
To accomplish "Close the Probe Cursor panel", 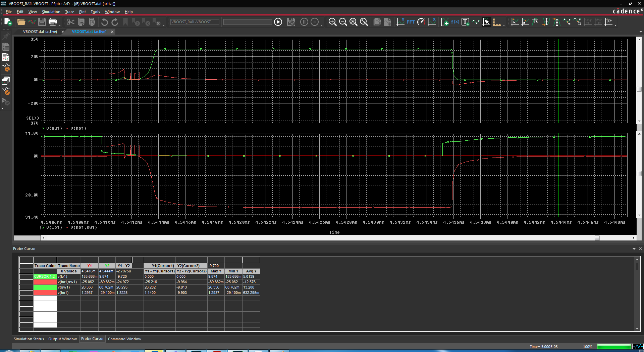I will [x=640, y=249].
